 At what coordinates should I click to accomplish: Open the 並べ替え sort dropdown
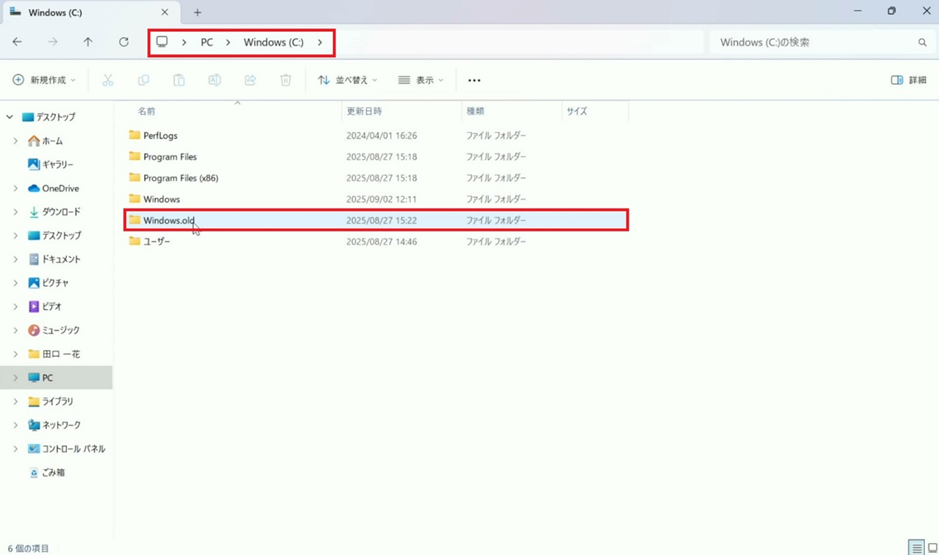[347, 80]
